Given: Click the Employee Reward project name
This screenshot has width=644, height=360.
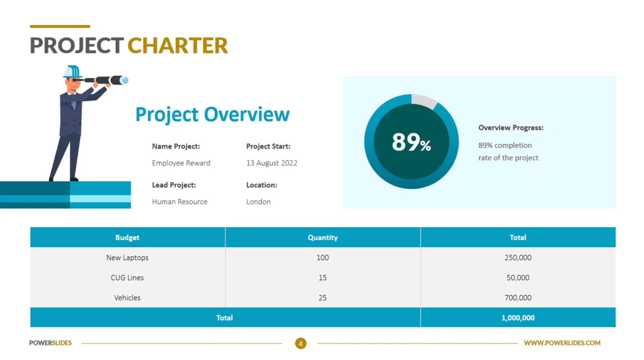Looking at the screenshot, I should 181,163.
